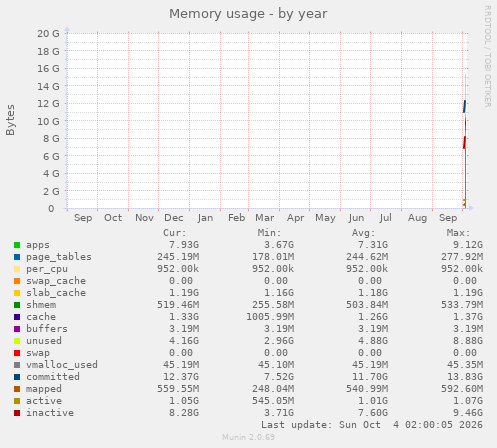Image resolution: width=497 pixels, height=448 pixels.
Task: Click the buffers purple legend swatch
Action: pyautogui.click(x=17, y=329)
